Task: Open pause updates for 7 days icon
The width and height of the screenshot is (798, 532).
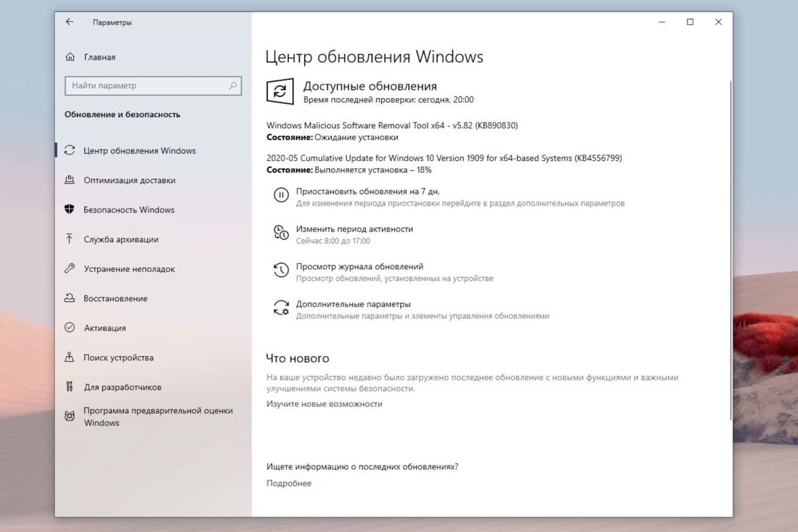Action: pyautogui.click(x=281, y=195)
